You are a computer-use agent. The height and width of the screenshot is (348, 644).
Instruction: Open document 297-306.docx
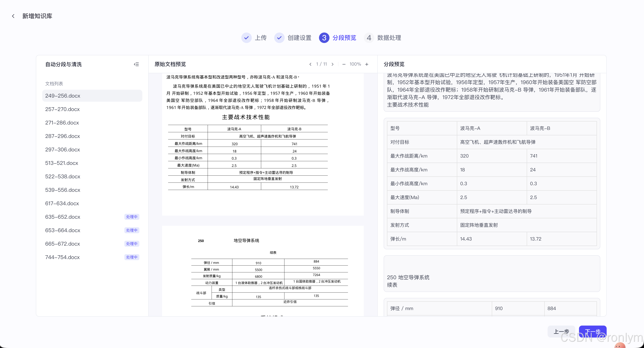[92, 150]
